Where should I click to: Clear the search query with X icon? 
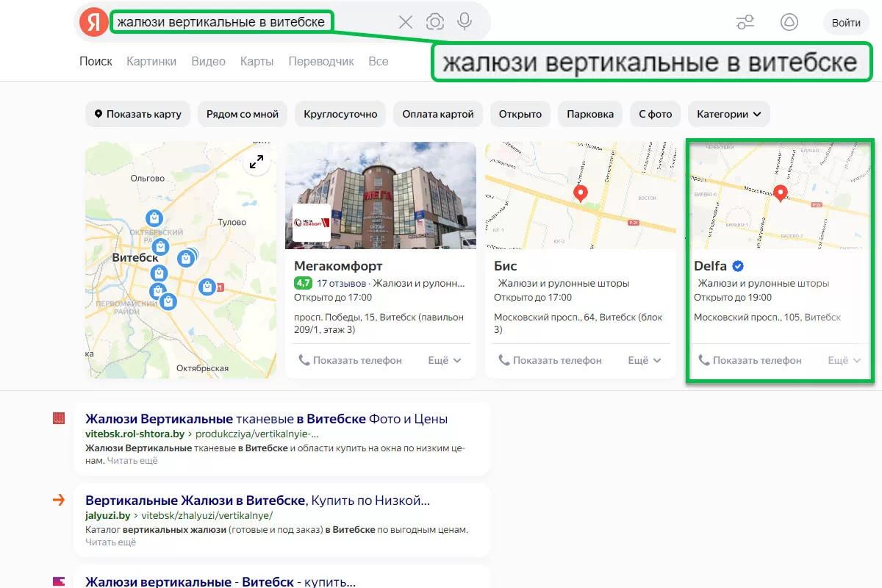pos(405,22)
